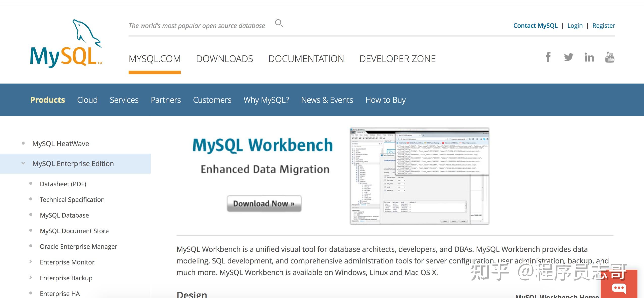Open the Workbench screenshot thumbnail

point(419,176)
